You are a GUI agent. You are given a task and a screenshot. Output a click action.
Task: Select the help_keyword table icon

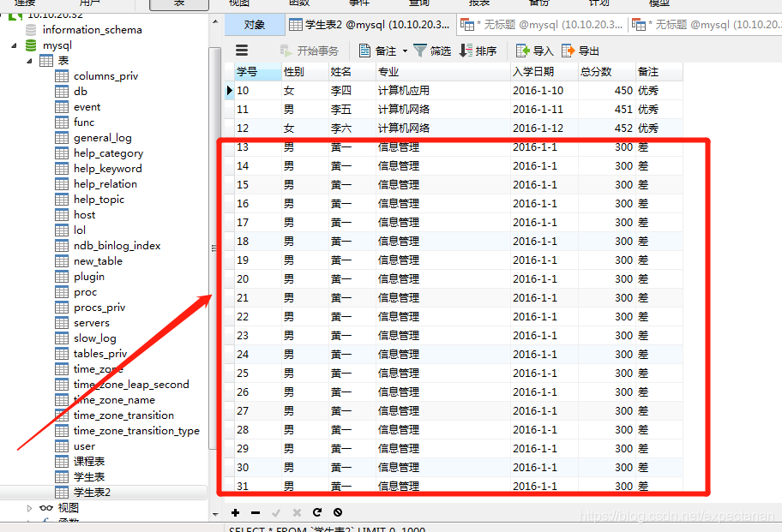click(62, 169)
